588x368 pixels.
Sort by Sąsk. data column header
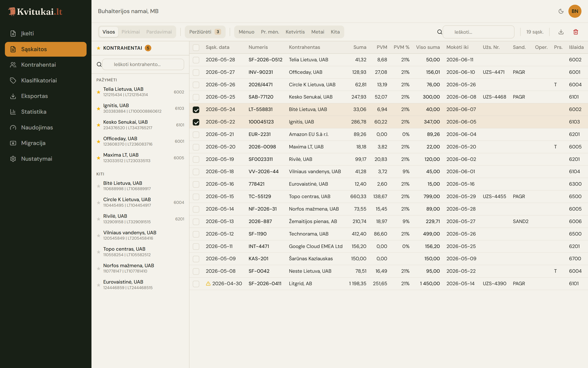coord(217,47)
